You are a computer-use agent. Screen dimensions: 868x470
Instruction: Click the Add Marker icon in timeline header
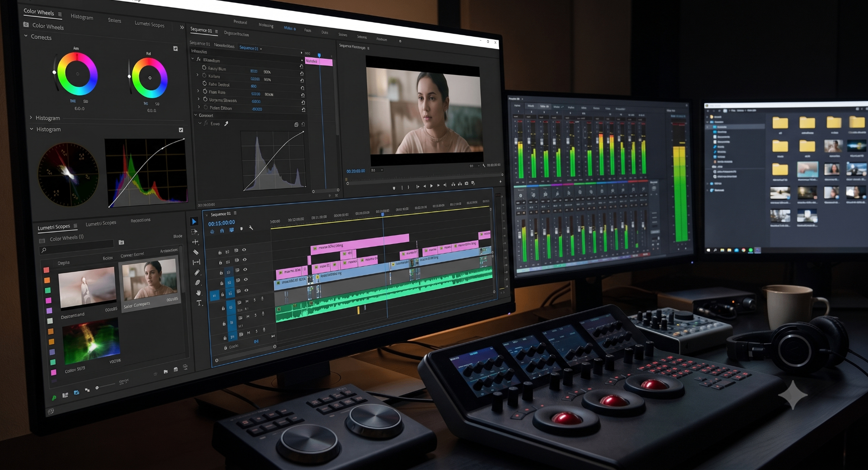(x=241, y=229)
